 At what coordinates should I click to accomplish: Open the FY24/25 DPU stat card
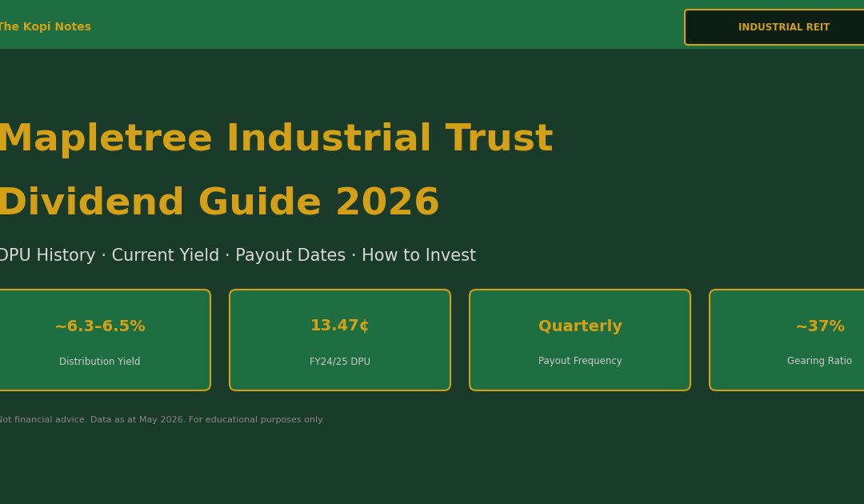point(340,340)
